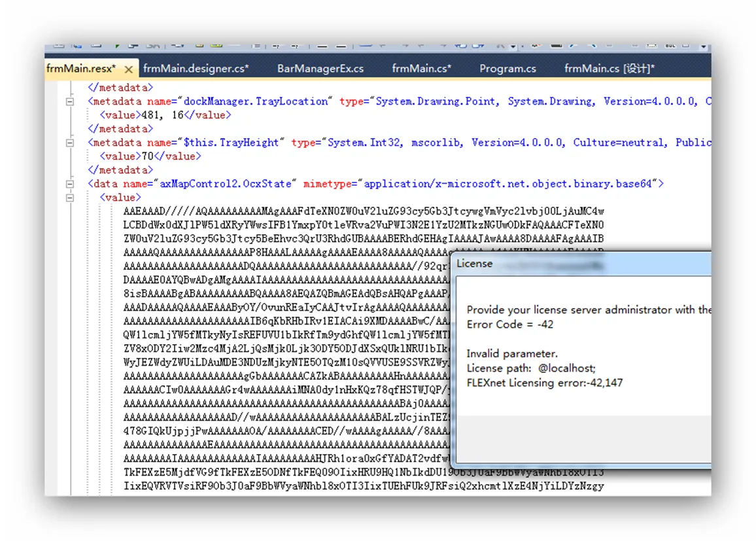The height and width of the screenshot is (541, 756).
Task: Collapse the value node under axMapControl2.OcxState
Action: pos(69,198)
